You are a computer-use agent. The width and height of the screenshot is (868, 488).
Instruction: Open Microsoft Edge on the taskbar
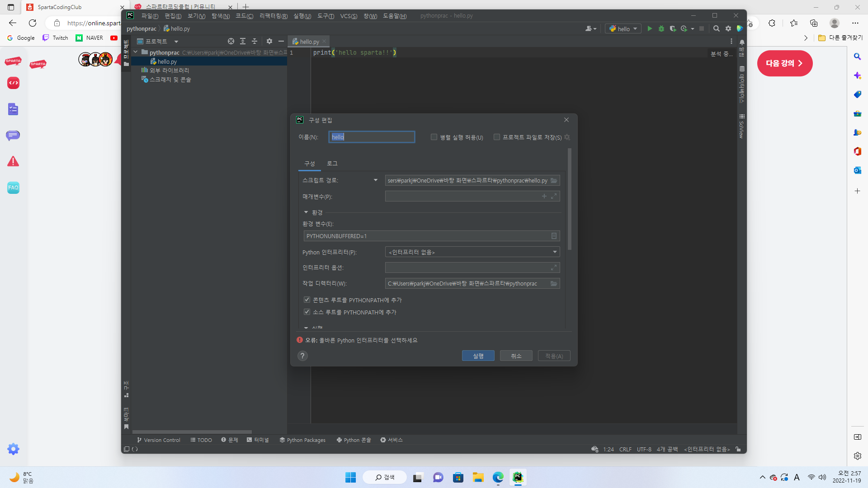click(498, 477)
